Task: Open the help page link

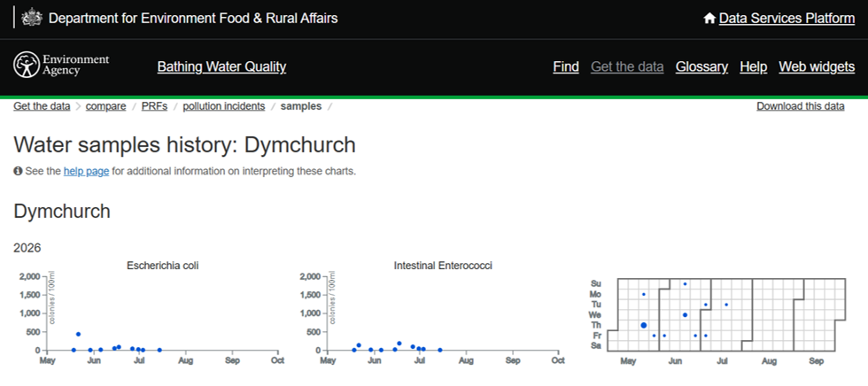Action: [x=87, y=171]
